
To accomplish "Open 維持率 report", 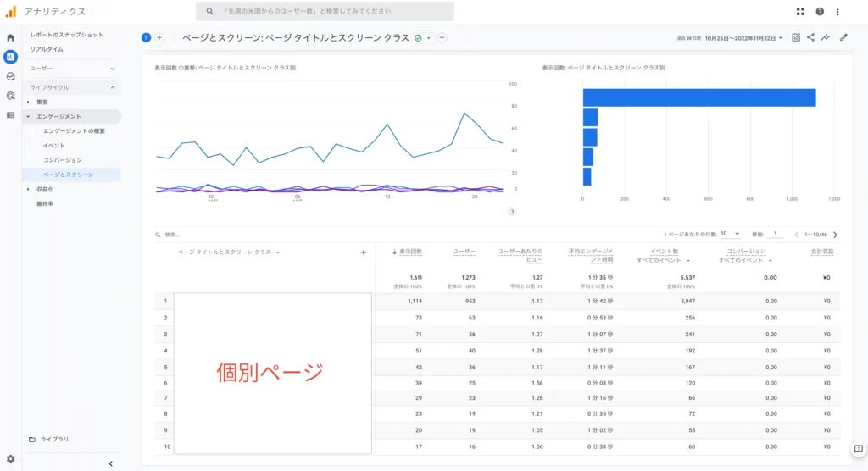I will pos(45,203).
